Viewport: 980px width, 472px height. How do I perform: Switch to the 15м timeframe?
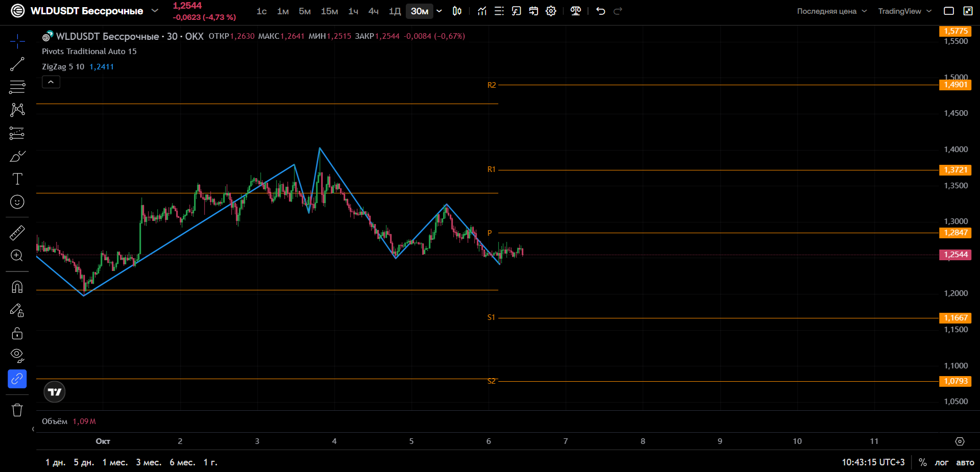pos(329,11)
